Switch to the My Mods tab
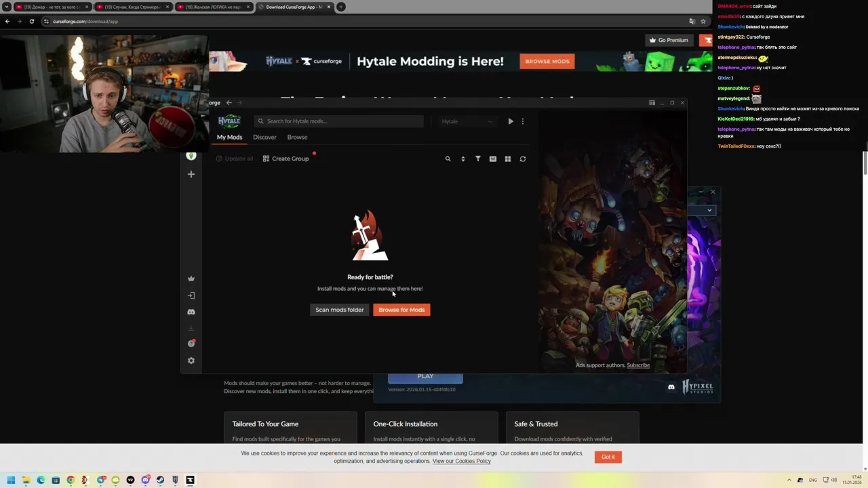This screenshot has height=488, width=868. pyautogui.click(x=229, y=137)
